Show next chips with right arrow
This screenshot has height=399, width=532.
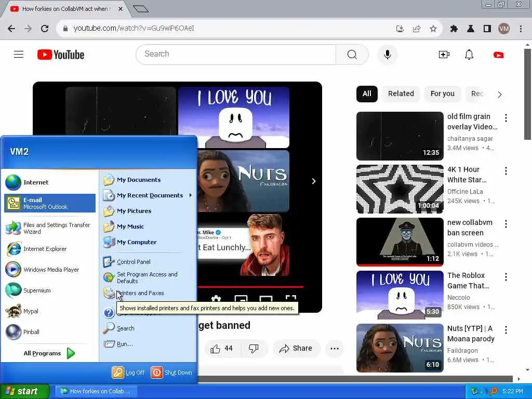(499, 95)
